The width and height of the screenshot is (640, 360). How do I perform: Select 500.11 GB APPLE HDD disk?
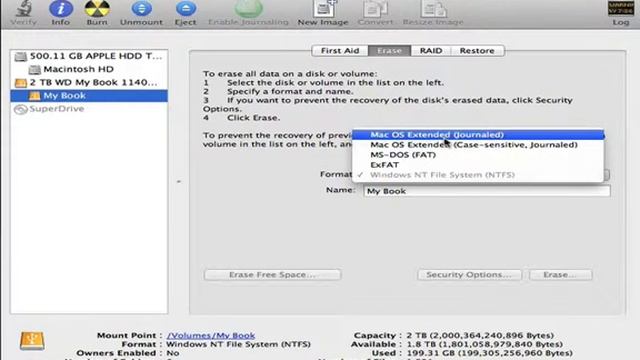click(x=89, y=56)
